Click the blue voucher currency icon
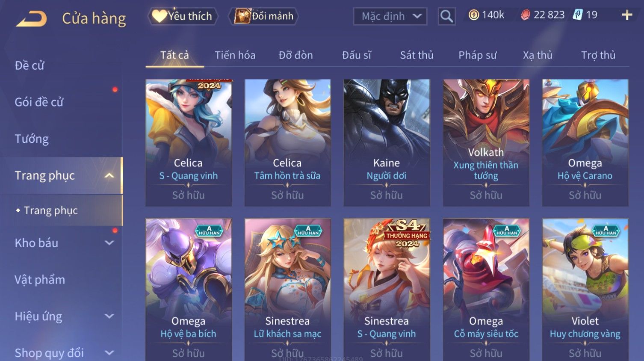Viewport: 644px width, 361px height. click(x=578, y=15)
